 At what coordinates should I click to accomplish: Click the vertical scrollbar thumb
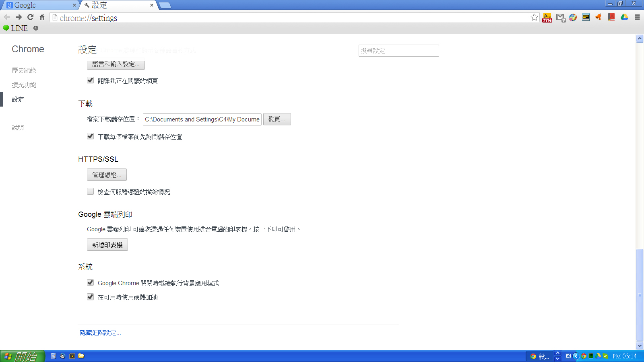pyautogui.click(x=640, y=295)
